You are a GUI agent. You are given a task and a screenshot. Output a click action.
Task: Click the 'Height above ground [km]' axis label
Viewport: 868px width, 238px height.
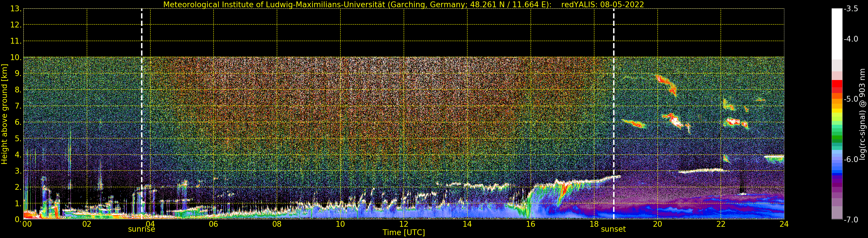pyautogui.click(x=4, y=114)
